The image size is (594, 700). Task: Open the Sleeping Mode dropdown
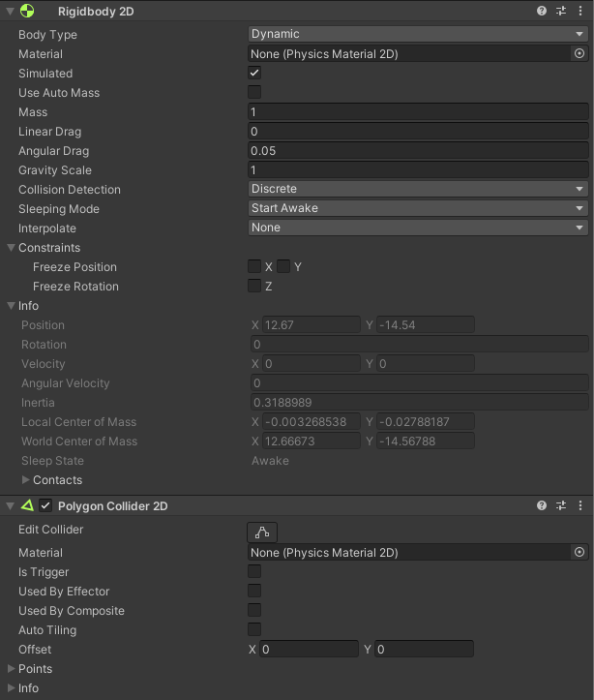[418, 208]
